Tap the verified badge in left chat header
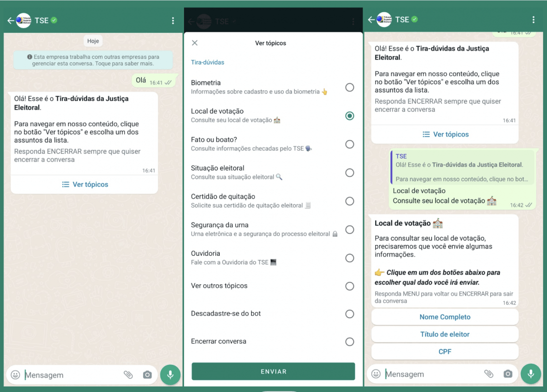This screenshot has height=392, width=547. point(54,20)
